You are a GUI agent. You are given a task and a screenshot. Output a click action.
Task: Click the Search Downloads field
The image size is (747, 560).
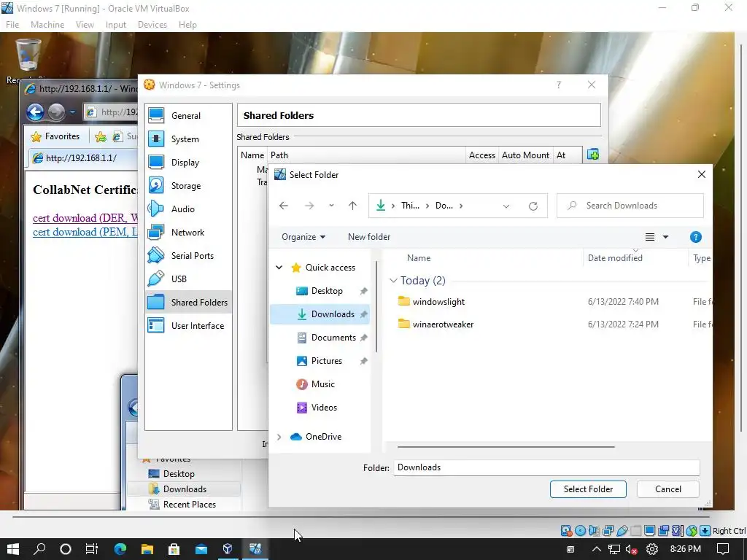(630, 206)
